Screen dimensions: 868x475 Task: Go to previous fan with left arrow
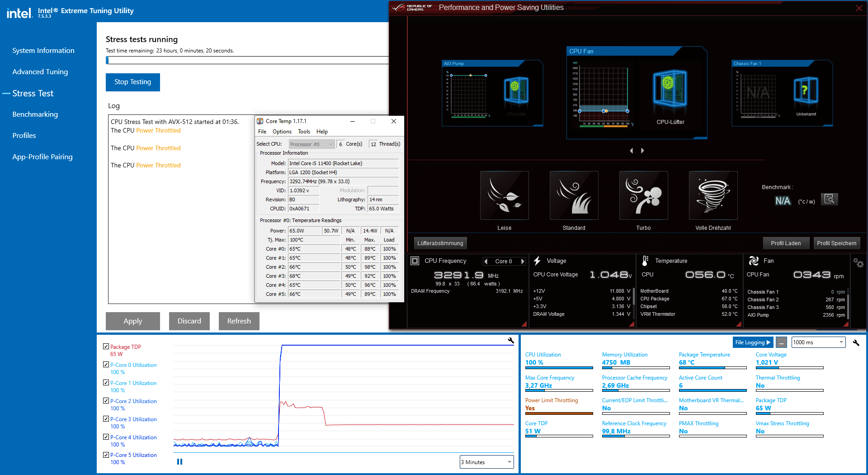(x=632, y=151)
